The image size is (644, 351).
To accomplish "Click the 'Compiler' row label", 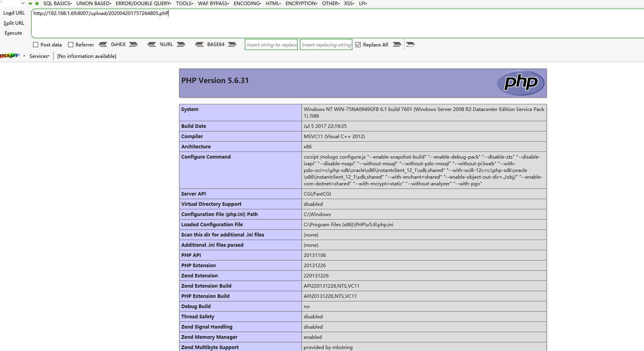I will (192, 137).
